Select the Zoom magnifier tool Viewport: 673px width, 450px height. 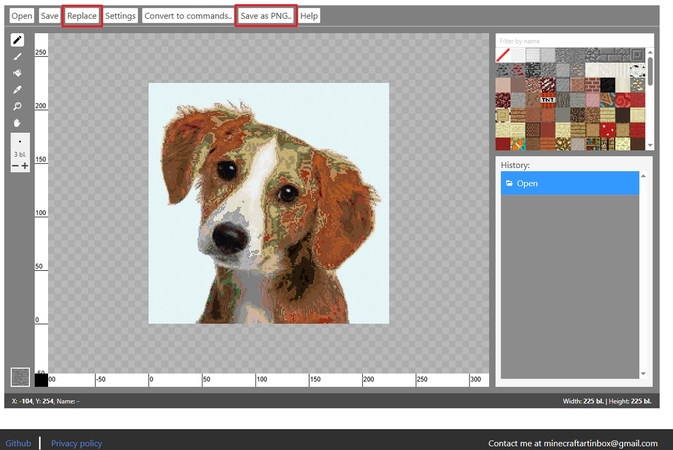(x=17, y=106)
